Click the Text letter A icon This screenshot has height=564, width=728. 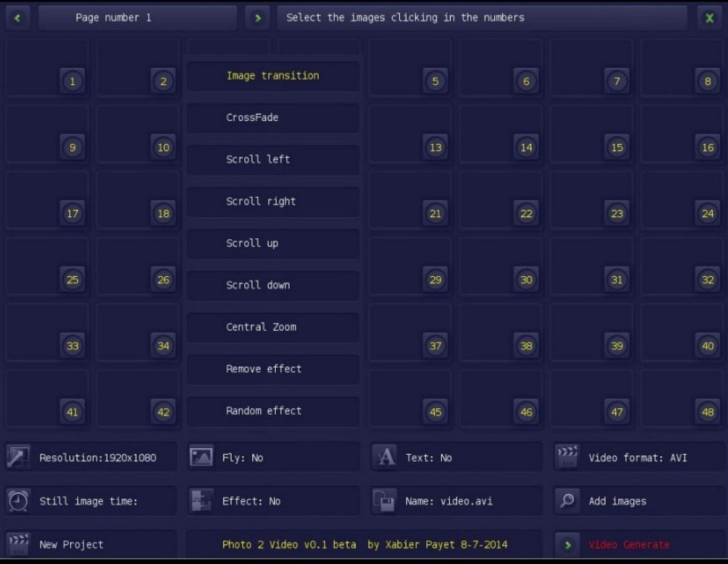tap(385, 457)
